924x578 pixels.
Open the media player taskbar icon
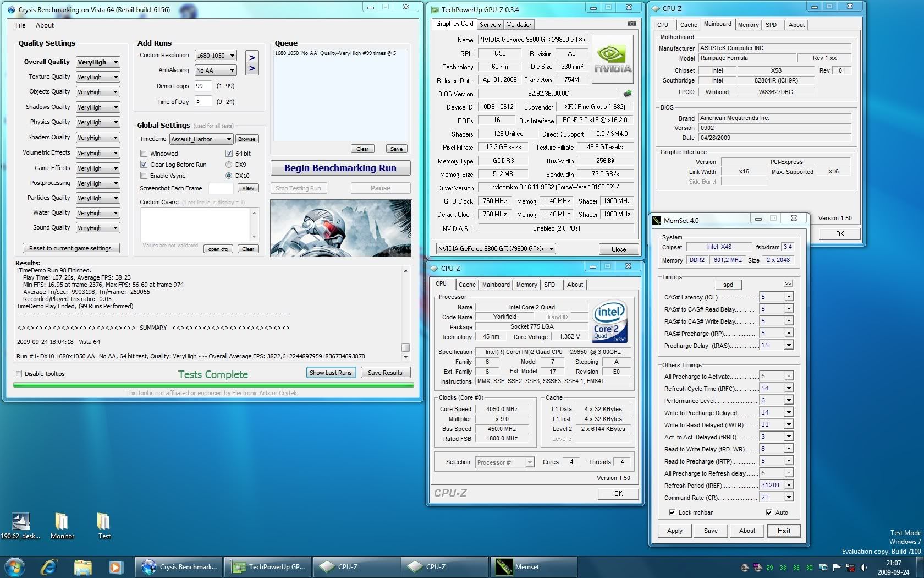tap(116, 567)
